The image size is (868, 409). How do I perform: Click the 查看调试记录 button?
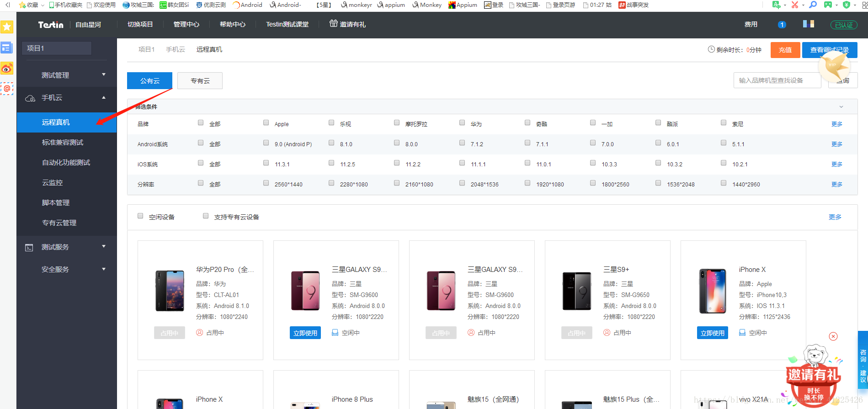click(x=830, y=50)
